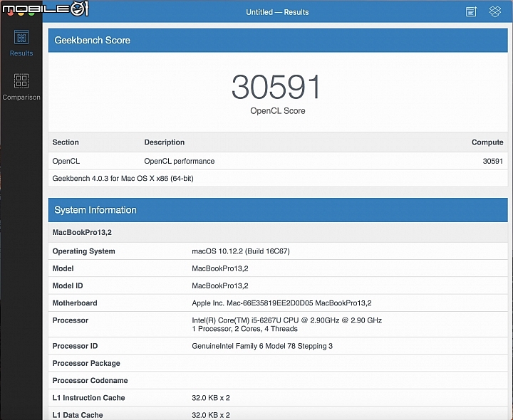The width and height of the screenshot is (513, 420).
Task: Select the 1 Processor, 2 Cores, 4 Threads line
Action: coord(244,329)
